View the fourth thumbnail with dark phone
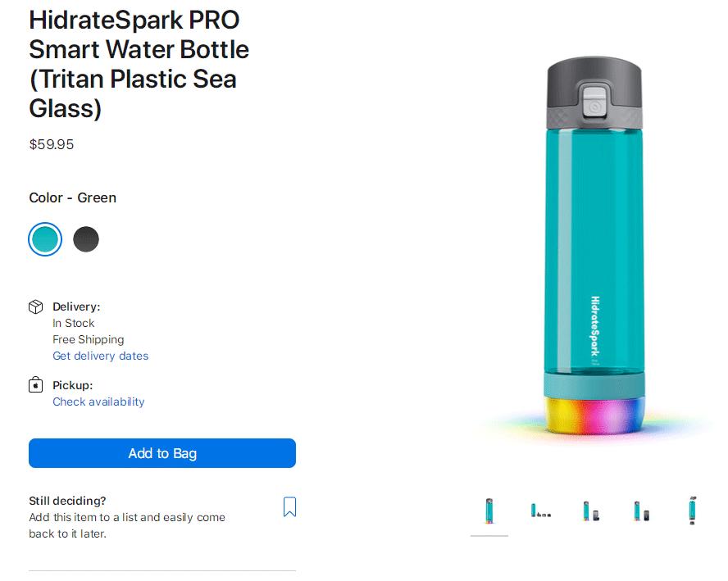728x581 pixels. coord(641,511)
